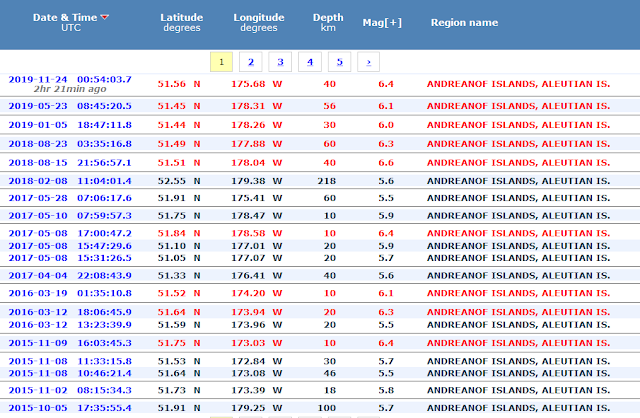This screenshot has width=640, height=418.
Task: Go to results page 4
Action: (310, 62)
